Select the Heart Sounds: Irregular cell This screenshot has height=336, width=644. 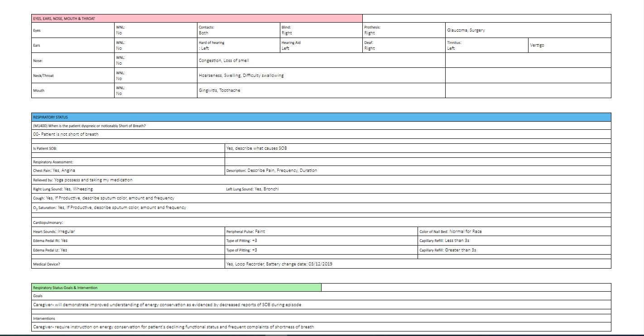click(x=54, y=232)
